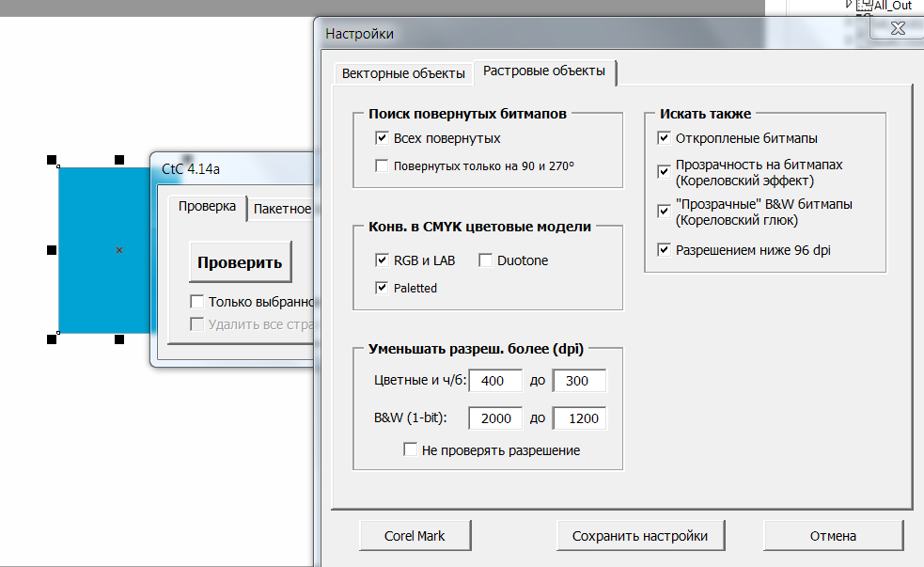Click the Проверить button in CtC window
924x567 pixels.
click(x=240, y=262)
